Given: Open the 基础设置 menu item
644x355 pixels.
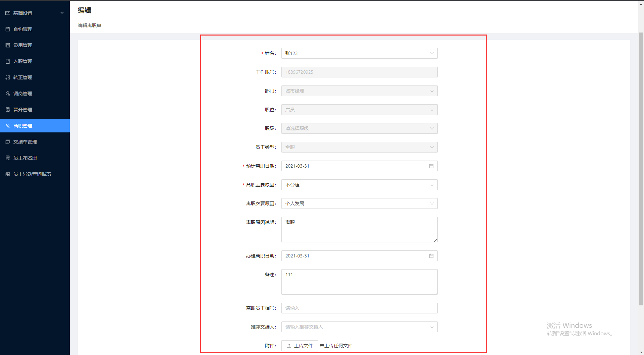Looking at the screenshot, I should coord(35,13).
